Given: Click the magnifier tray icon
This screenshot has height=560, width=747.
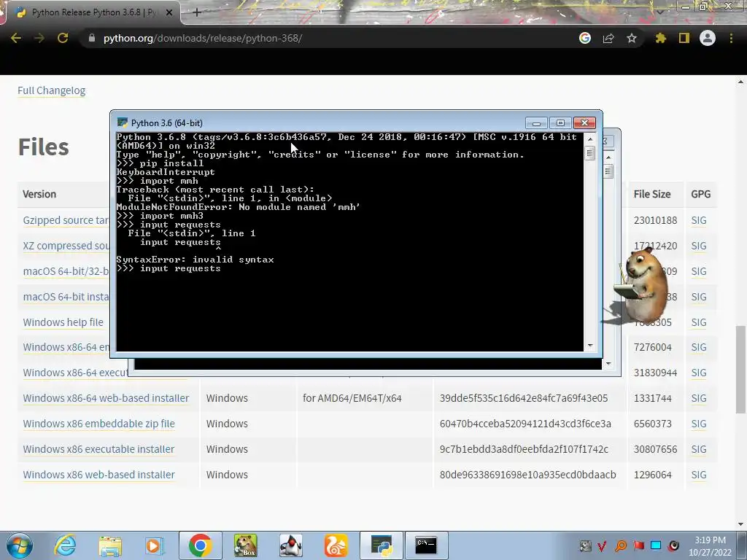Looking at the screenshot, I should tap(621, 545).
